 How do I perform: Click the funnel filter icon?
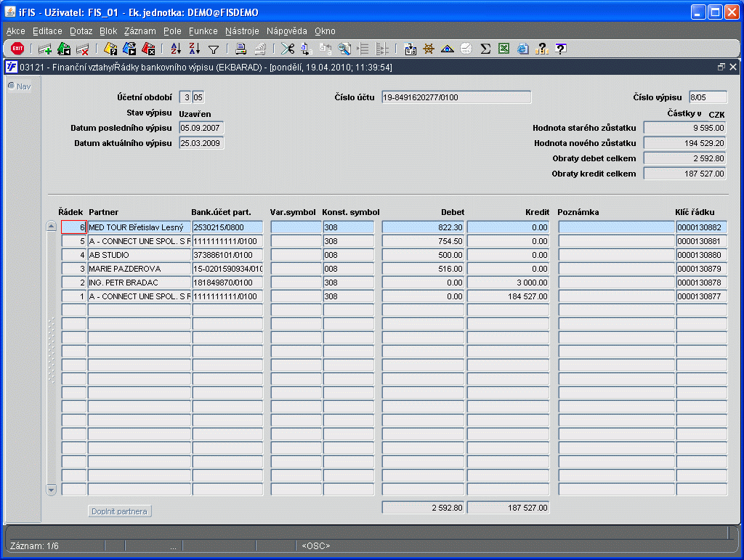pyautogui.click(x=214, y=49)
